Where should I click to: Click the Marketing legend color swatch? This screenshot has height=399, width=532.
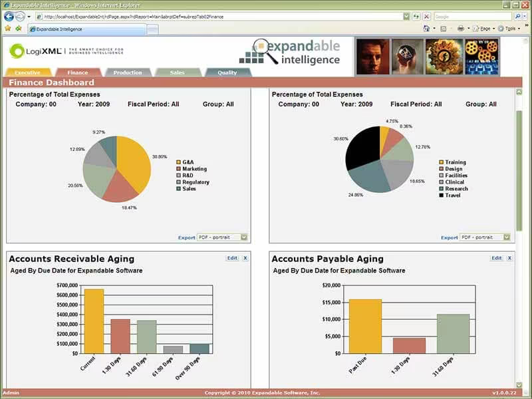(x=178, y=169)
